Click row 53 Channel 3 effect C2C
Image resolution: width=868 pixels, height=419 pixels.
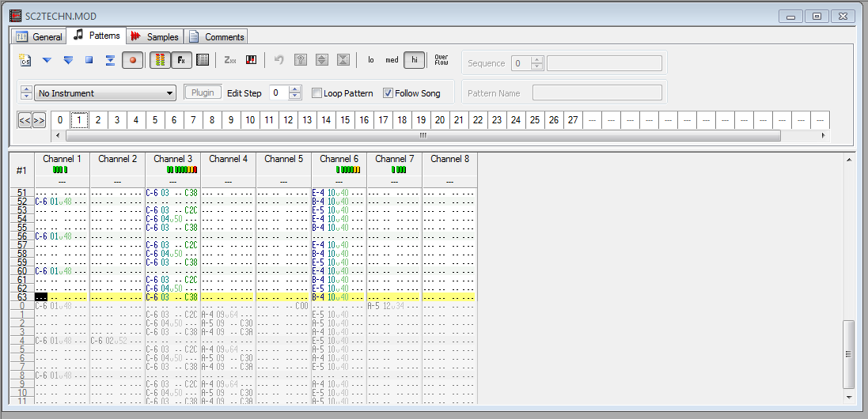pos(191,210)
